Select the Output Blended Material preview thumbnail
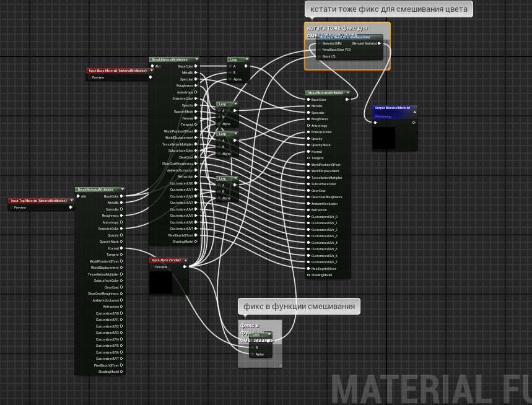Image resolution: width=532 pixels, height=405 pixels. (384, 137)
